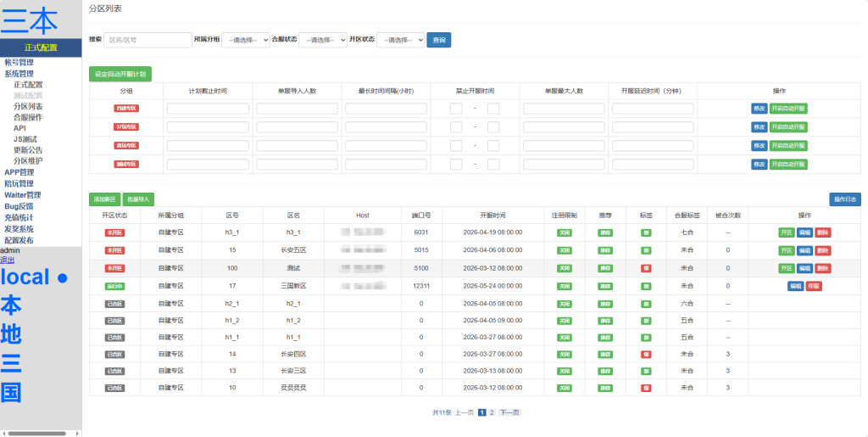Viewport: 868px width, 437px height.
Task: Toggle 注册限制 关闭 badge for 三国新区
Action: (564, 286)
